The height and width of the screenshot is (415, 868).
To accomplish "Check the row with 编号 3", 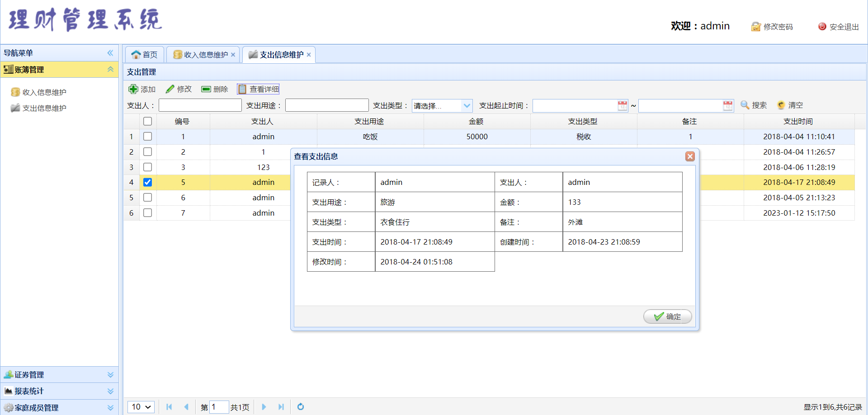I will click(x=147, y=167).
